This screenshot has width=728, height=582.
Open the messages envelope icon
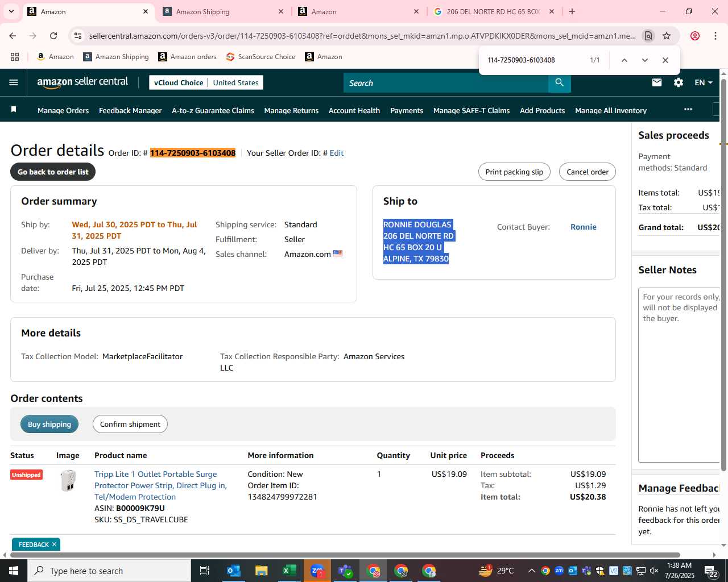click(657, 82)
